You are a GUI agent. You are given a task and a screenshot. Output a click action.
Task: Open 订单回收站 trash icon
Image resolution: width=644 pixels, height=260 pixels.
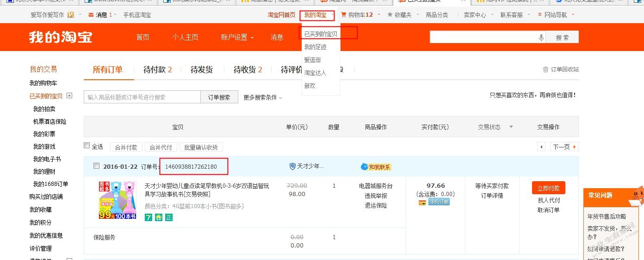545,70
